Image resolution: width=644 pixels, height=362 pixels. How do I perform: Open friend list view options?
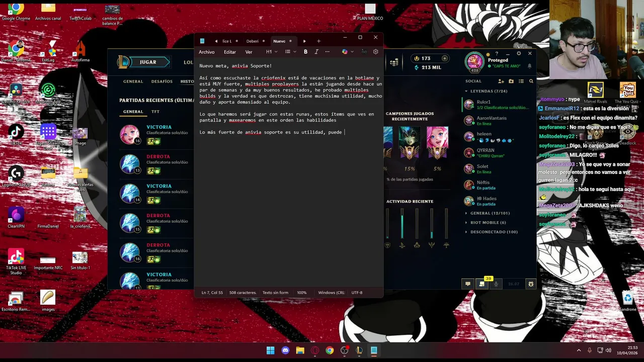pyautogui.click(x=521, y=81)
